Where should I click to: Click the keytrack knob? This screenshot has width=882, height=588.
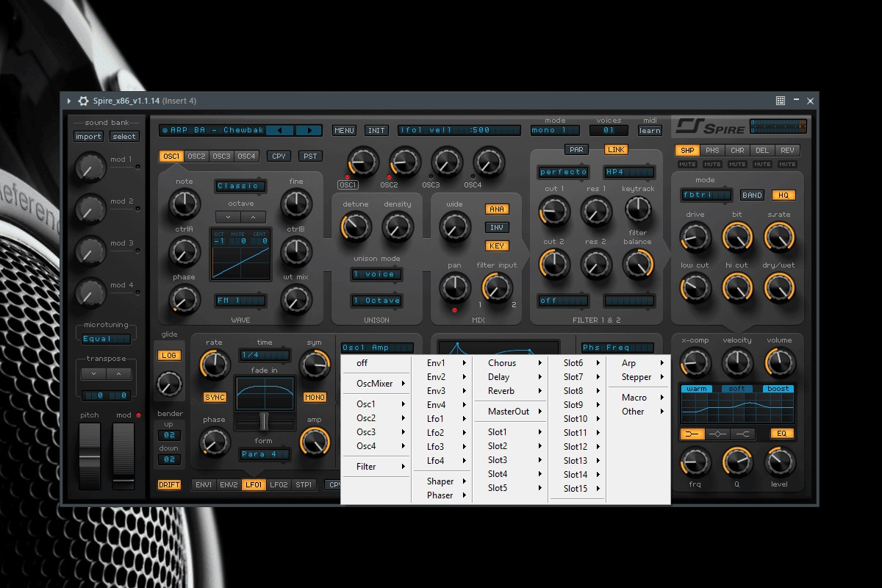(x=638, y=210)
